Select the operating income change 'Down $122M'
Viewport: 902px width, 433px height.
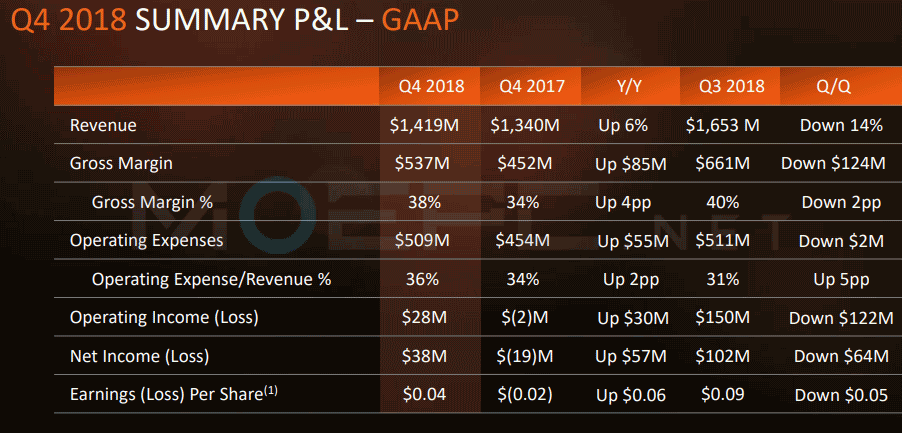click(841, 318)
